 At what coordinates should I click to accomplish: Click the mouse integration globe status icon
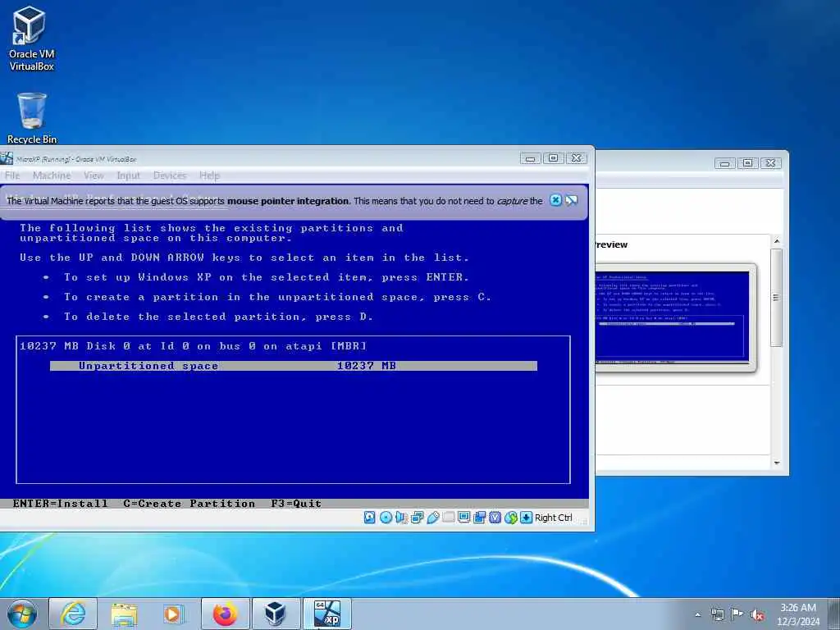coord(510,518)
